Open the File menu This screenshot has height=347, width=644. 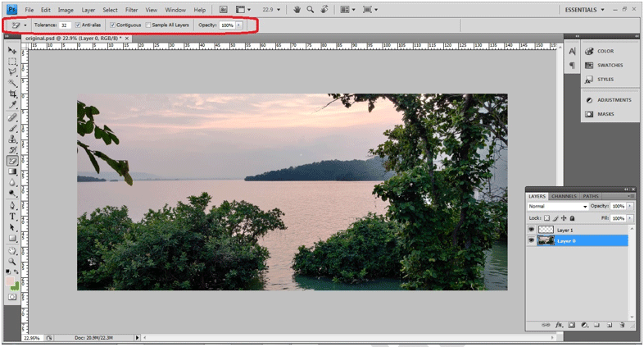pos(29,10)
